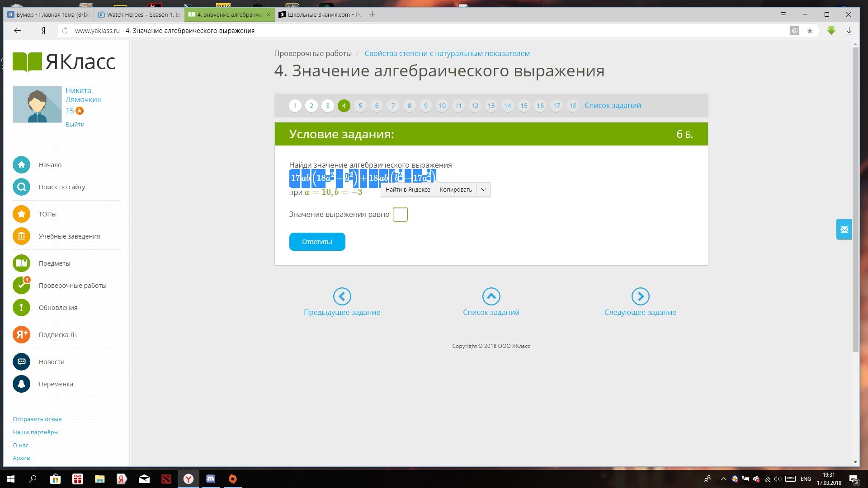The width and height of the screenshot is (868, 488).
Task: Open Поиск по сайту search icon
Action: coord(21,187)
